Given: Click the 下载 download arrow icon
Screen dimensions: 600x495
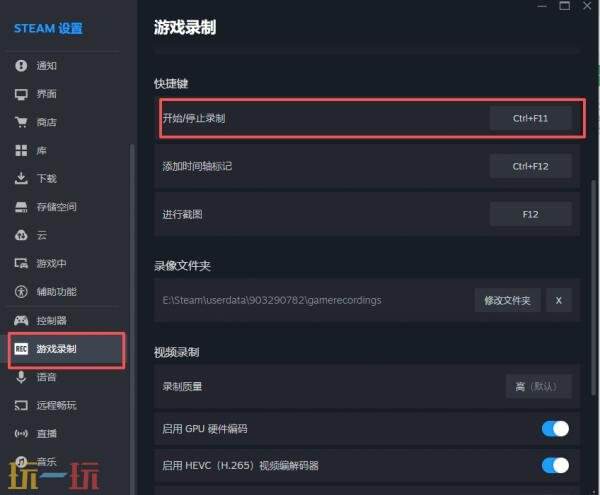Looking at the screenshot, I should (21, 178).
